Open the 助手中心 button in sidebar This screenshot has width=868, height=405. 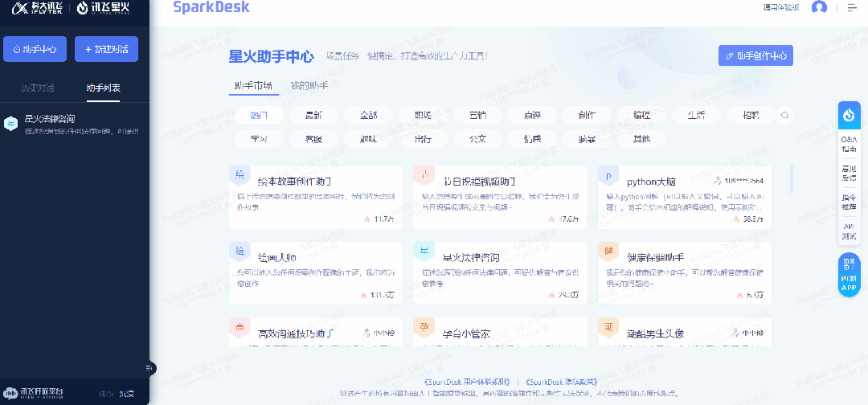(x=35, y=49)
